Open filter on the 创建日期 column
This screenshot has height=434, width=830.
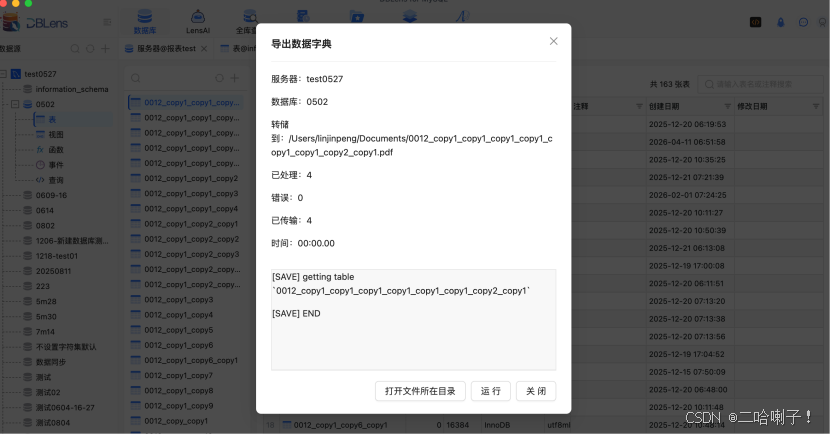click(727, 106)
